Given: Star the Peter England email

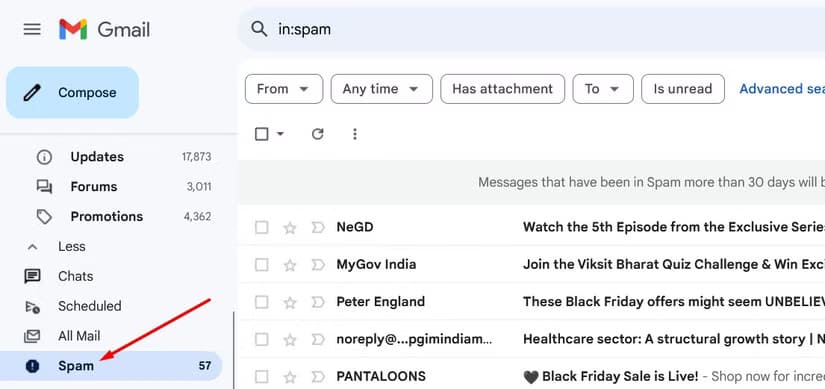Looking at the screenshot, I should (290, 302).
